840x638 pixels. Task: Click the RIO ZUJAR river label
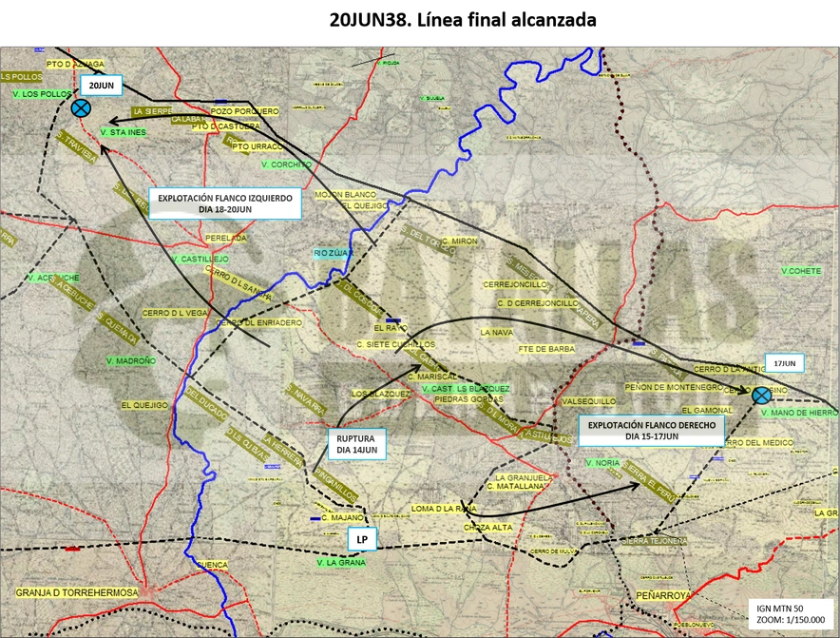point(334,253)
